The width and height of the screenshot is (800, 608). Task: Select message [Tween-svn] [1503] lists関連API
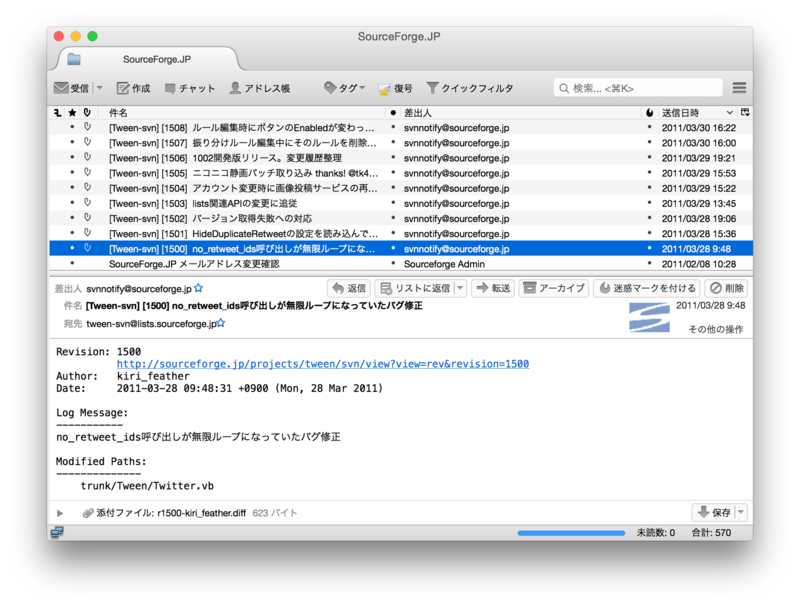coord(400,204)
